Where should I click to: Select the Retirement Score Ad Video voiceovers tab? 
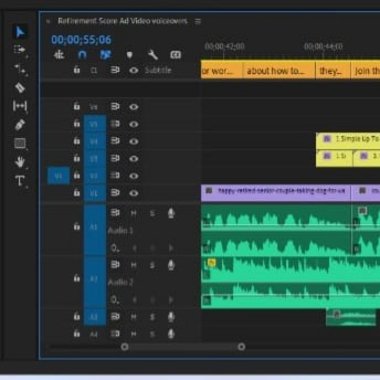123,21
